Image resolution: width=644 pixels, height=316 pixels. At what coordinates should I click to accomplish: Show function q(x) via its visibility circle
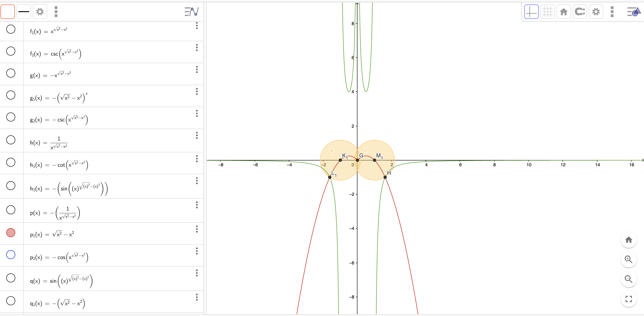pos(11,278)
